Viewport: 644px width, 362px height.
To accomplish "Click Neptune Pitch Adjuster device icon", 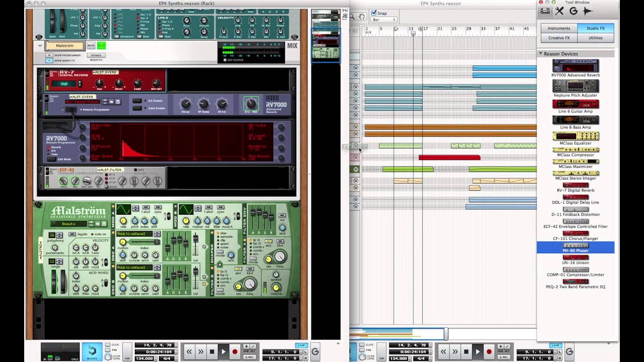I will click(576, 86).
